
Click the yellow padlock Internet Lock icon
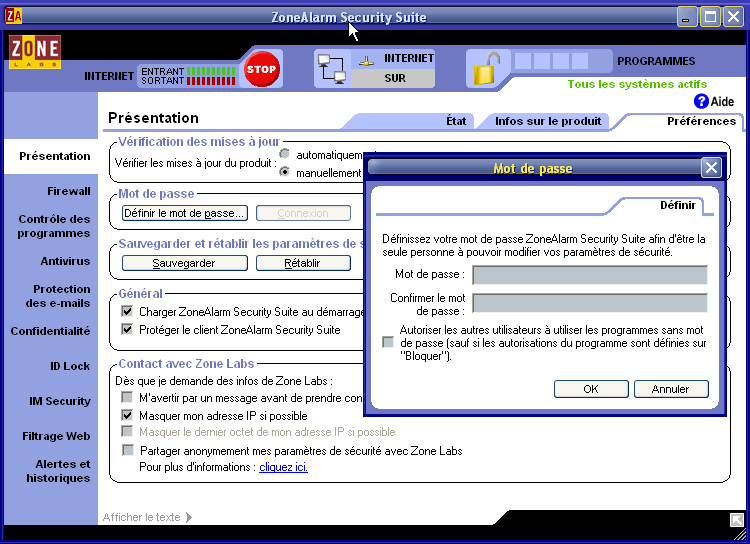tap(486, 68)
